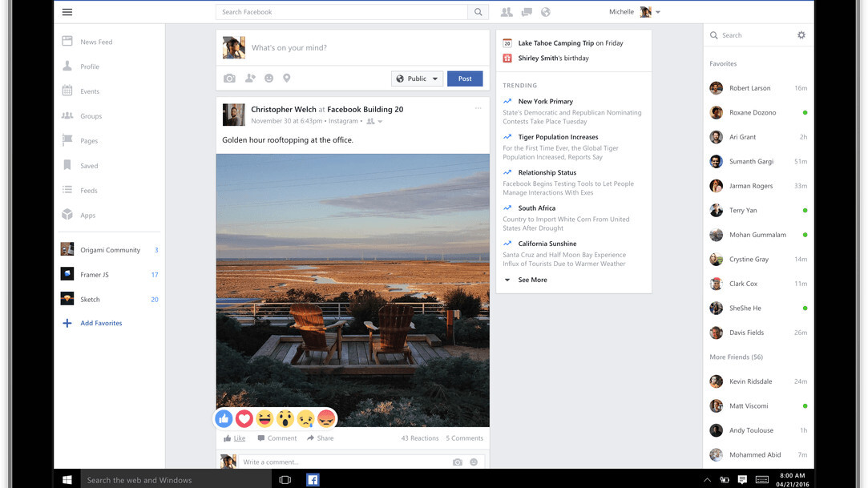Open post options ellipsis menu
Image resolution: width=868 pixels, height=488 pixels.
[x=478, y=109]
